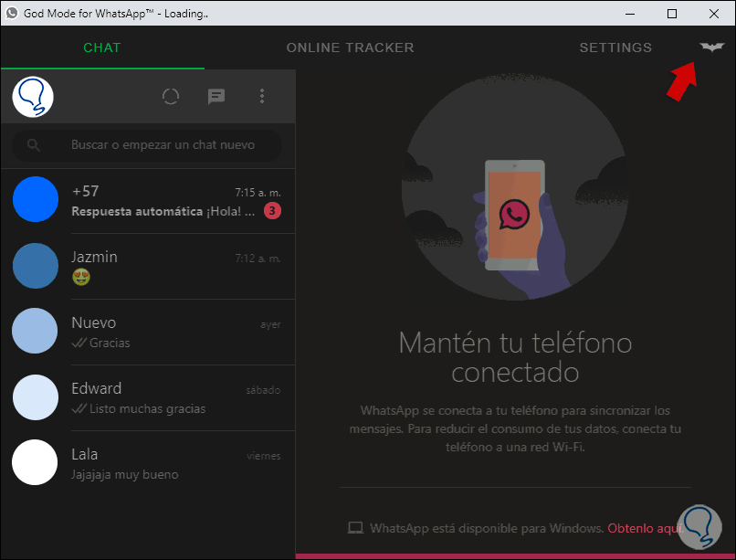This screenshot has width=736, height=560.
Task: Click the Obtenlo aquí link
Action: 645,528
